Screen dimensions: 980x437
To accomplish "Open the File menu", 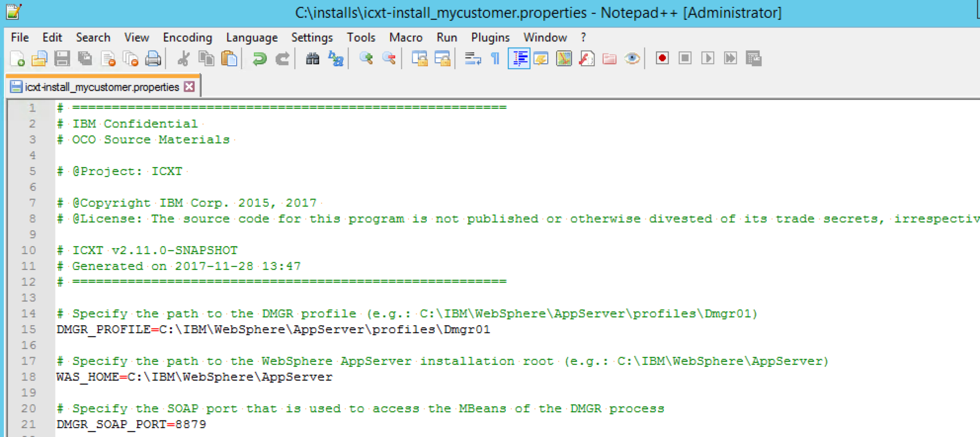I will (x=20, y=38).
